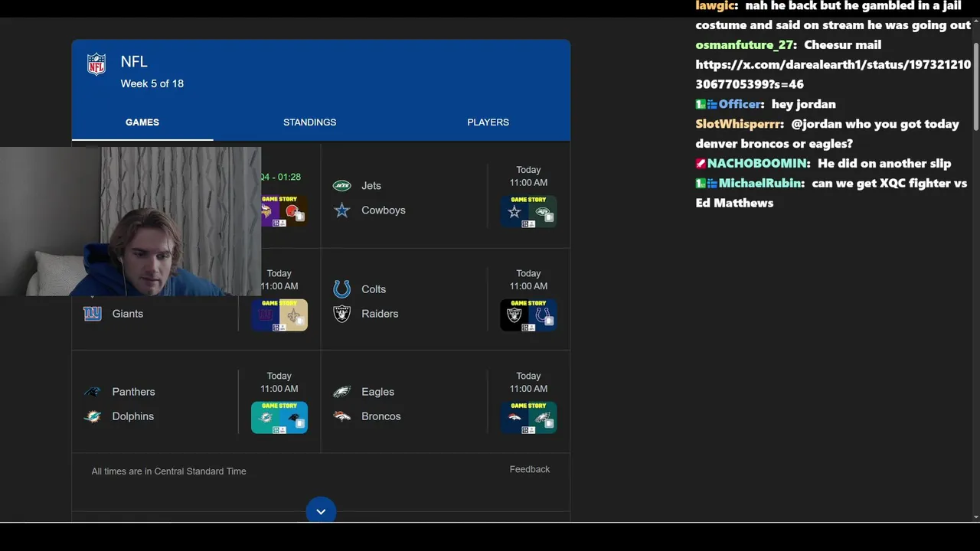Screen dimensions: 980x551
Task: Click the Dolphins team logo
Action: coord(93,416)
